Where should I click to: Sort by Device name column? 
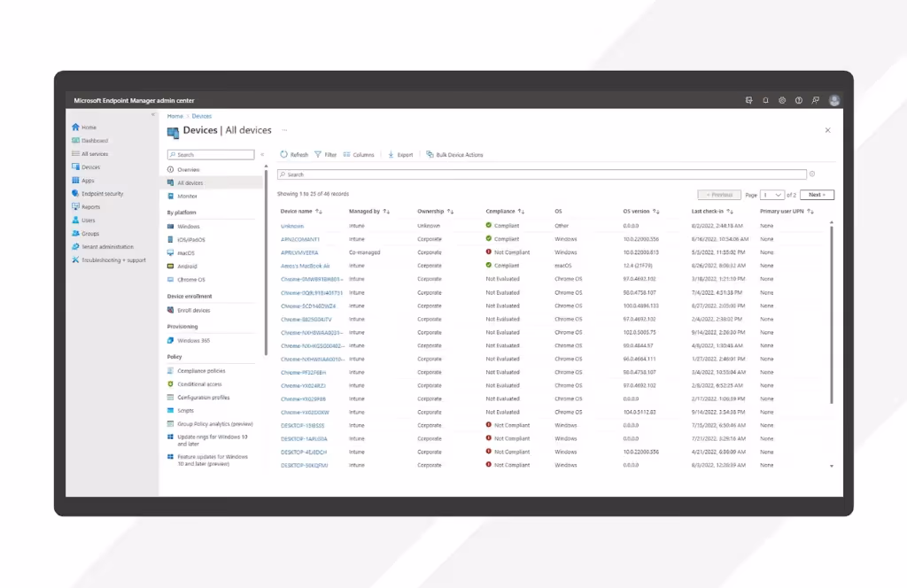[x=301, y=211]
